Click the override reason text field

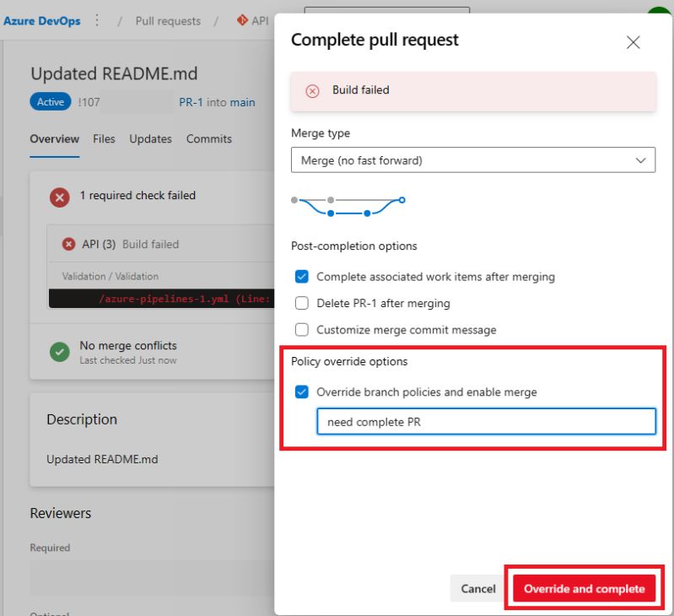486,421
